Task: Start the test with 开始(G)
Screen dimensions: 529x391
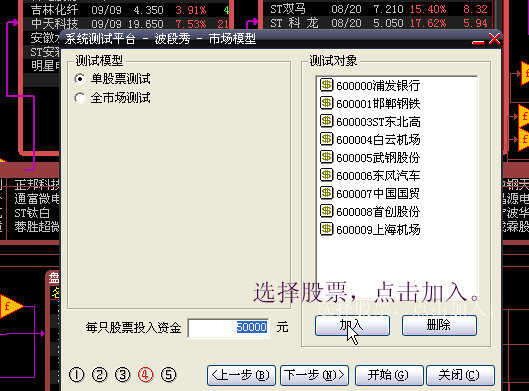Action: pyautogui.click(x=389, y=375)
